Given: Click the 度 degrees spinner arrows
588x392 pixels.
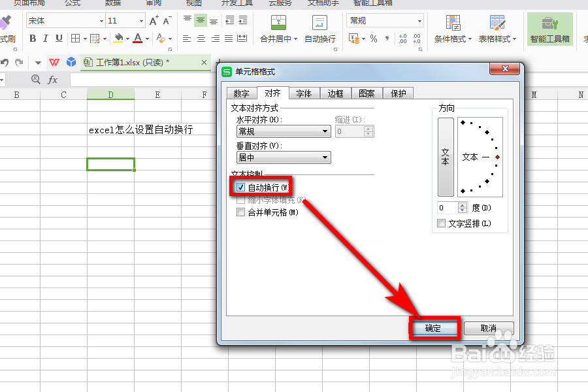Looking at the screenshot, I should coord(463,208).
